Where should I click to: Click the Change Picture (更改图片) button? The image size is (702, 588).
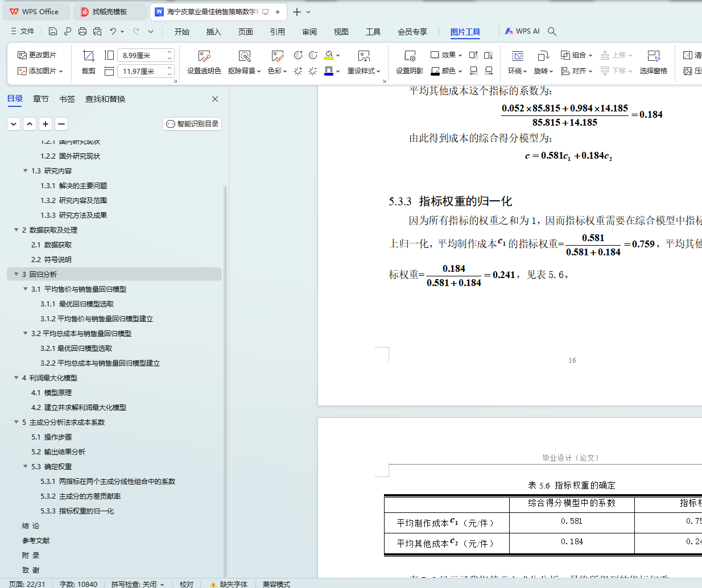pos(37,55)
